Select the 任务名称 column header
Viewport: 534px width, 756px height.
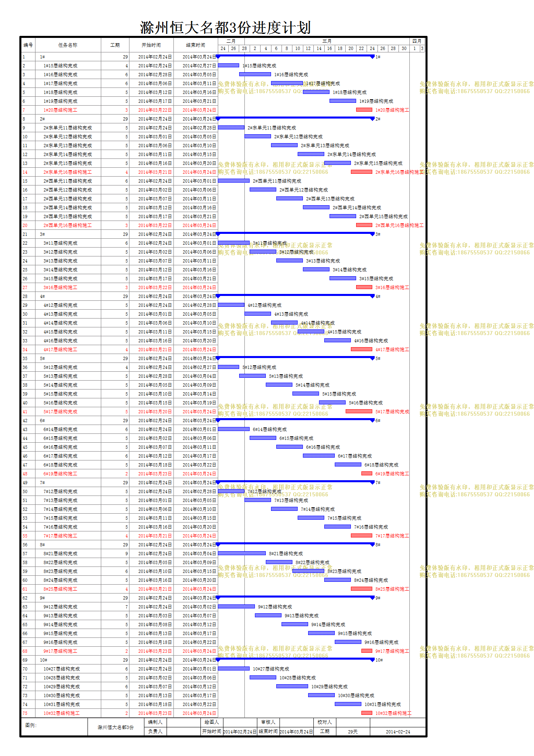pos(68,45)
